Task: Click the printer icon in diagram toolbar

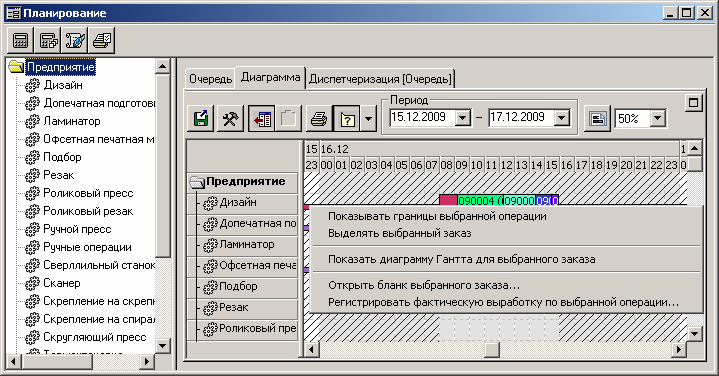Action: [x=319, y=119]
